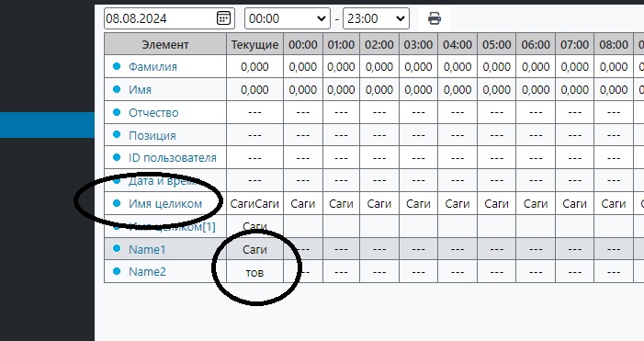Click Фамилия 0,000 cell under 03:00
Screen dimensions: 644x341
(418, 66)
